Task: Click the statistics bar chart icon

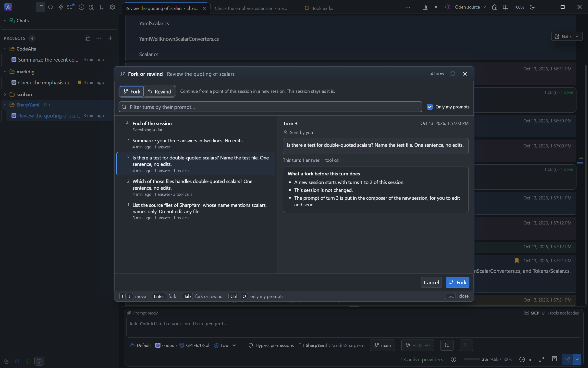Action: (425, 7)
